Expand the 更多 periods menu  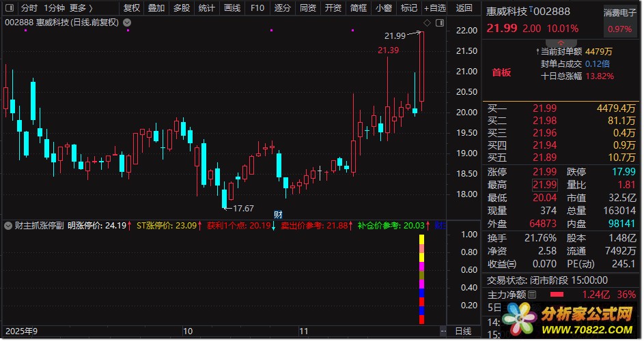point(81,8)
